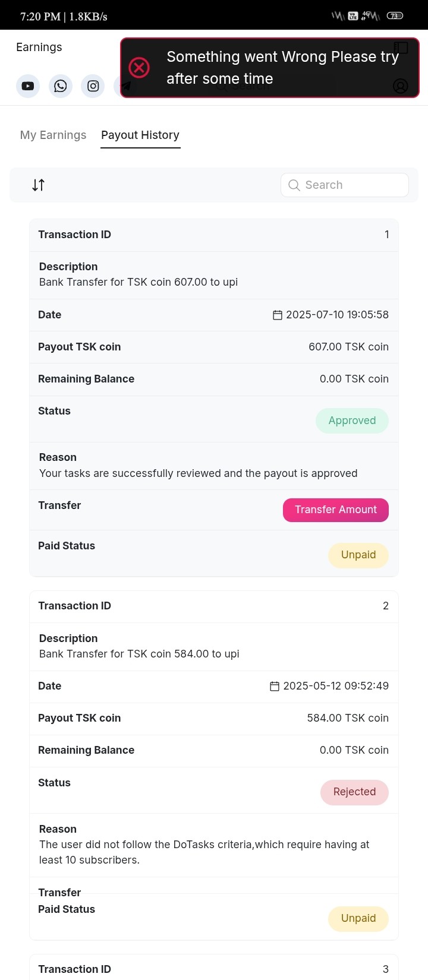This screenshot has width=428, height=980.
Task: Click the Transfer Amount button
Action: coord(336,510)
